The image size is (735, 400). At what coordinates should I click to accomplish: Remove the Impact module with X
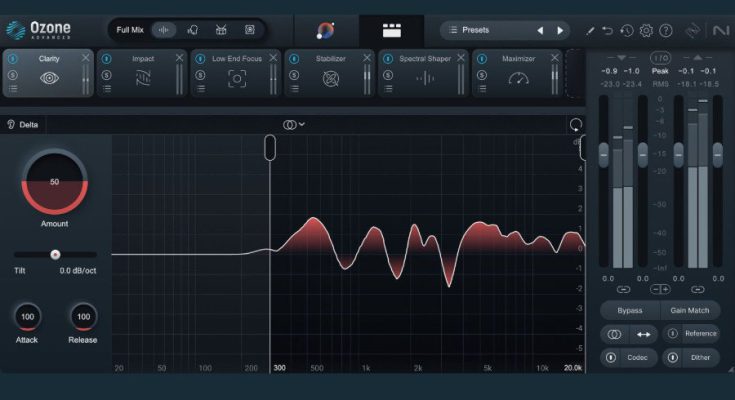pos(179,58)
